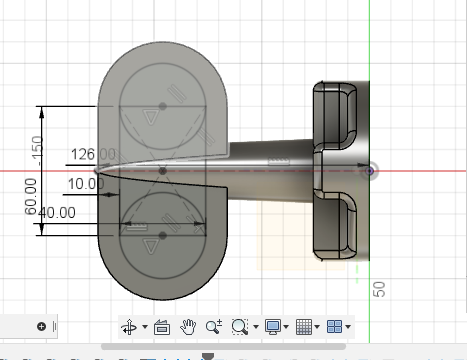Expand Display Settings dropdown arrow
The image size is (467, 360).
click(x=286, y=327)
